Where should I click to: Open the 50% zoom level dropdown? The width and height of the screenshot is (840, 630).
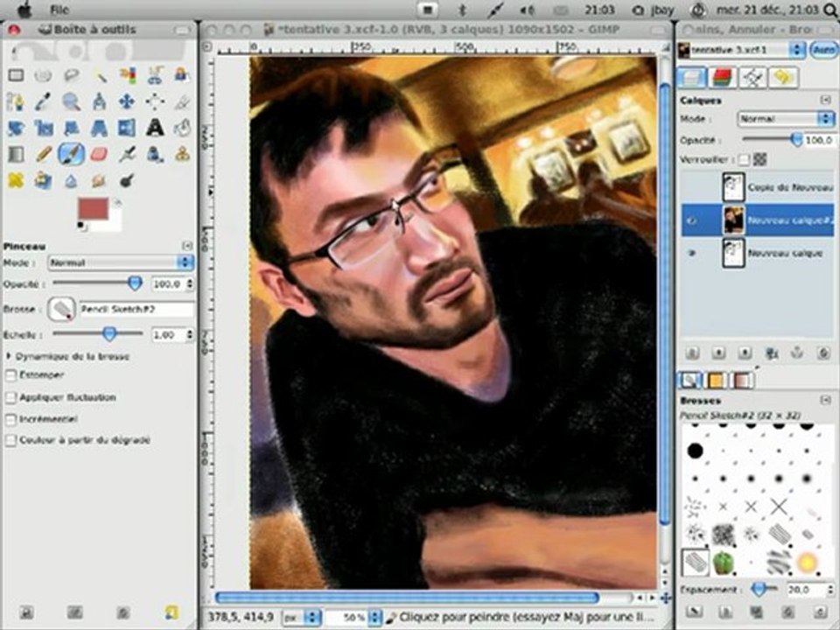point(353,617)
